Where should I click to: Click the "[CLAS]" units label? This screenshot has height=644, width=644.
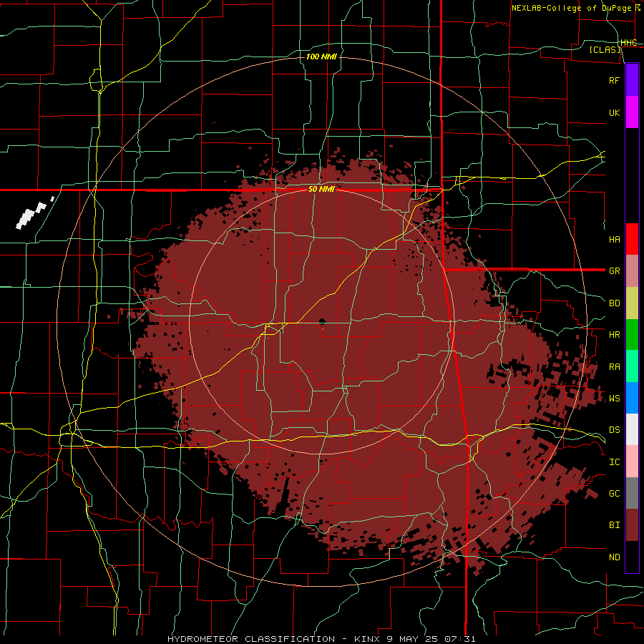(605, 50)
